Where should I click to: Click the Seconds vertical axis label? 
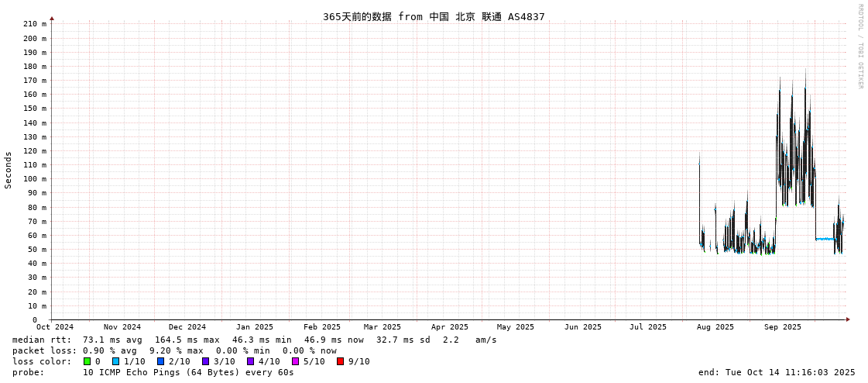pyautogui.click(x=9, y=170)
